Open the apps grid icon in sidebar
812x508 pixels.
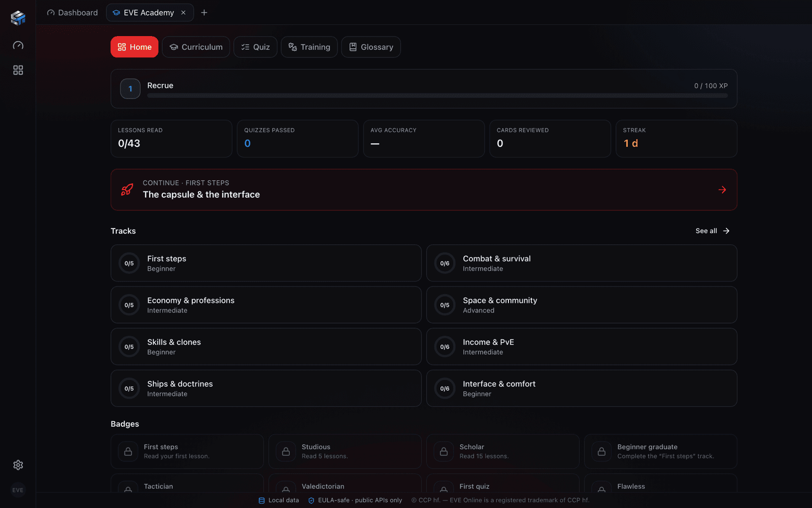point(18,70)
